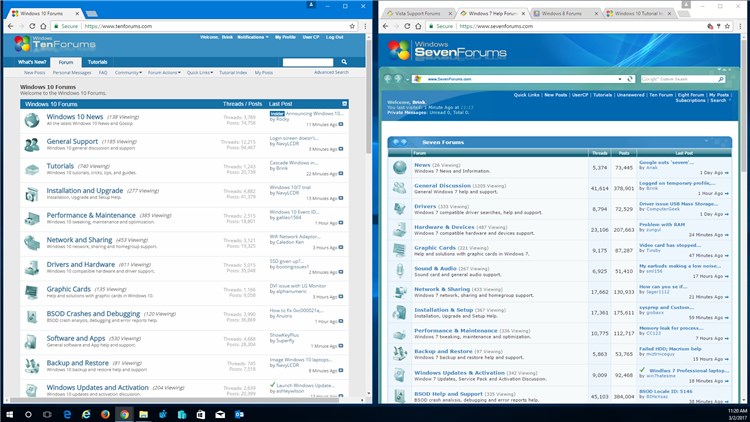Click the SevenForums News forum icon
Viewport: 750px width, 422px height.
pyautogui.click(x=400, y=167)
